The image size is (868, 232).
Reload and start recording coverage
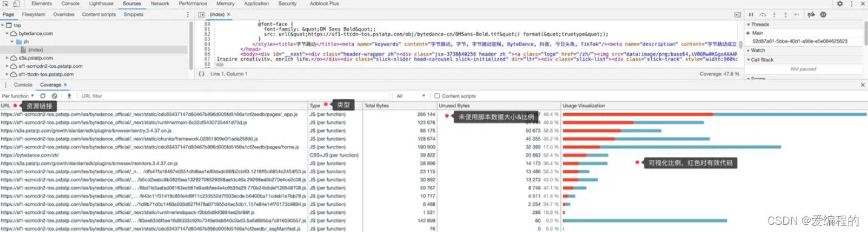(x=43, y=96)
